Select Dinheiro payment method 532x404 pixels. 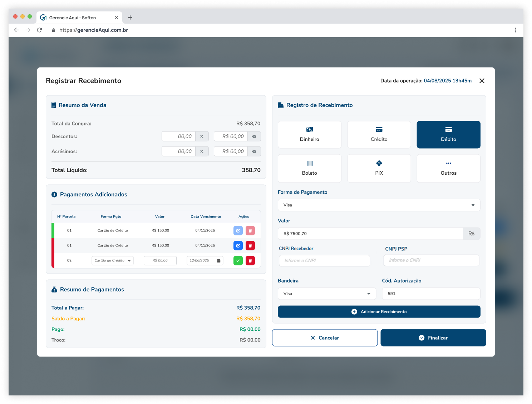[x=309, y=135]
